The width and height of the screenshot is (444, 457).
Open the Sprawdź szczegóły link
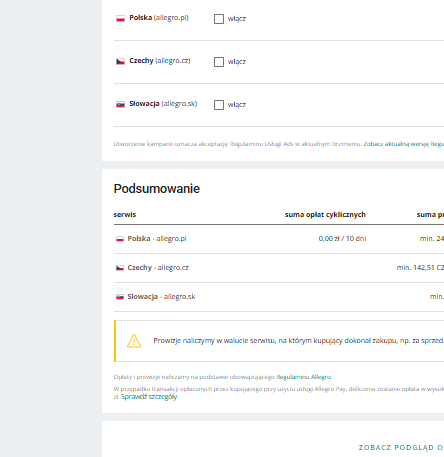[149, 397]
